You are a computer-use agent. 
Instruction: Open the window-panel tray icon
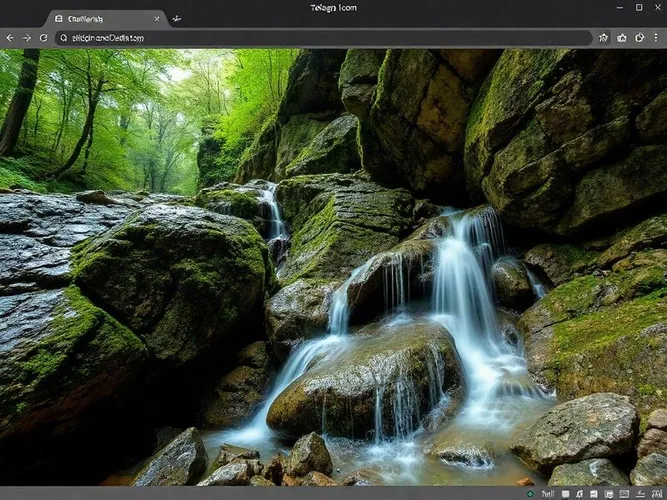coord(609,494)
